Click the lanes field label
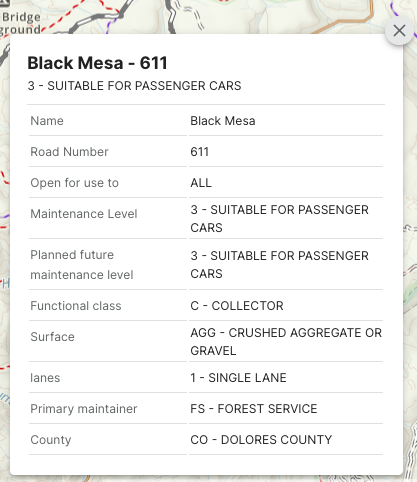Screen dimensions: 417x482 tap(45, 378)
